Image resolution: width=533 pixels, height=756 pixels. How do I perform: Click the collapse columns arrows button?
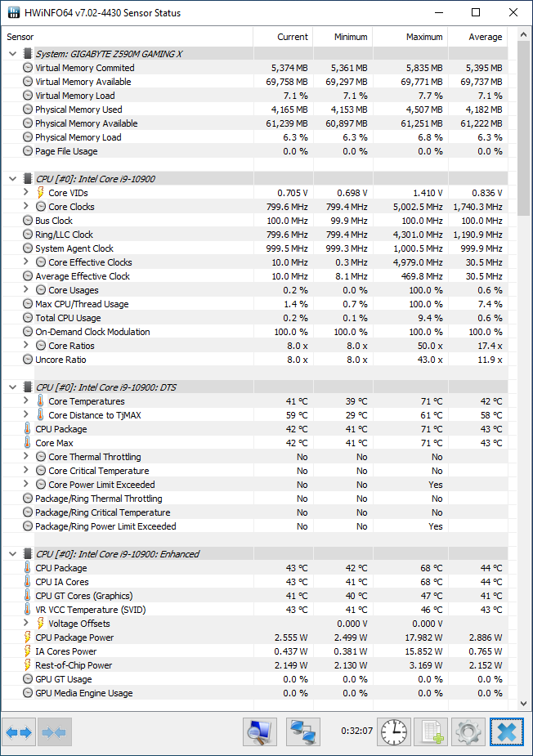pyautogui.click(x=54, y=732)
